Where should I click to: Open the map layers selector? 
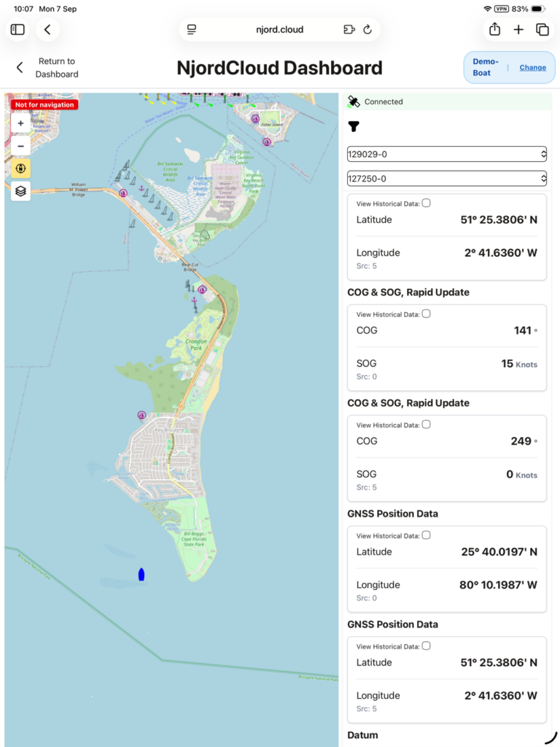pyautogui.click(x=20, y=191)
